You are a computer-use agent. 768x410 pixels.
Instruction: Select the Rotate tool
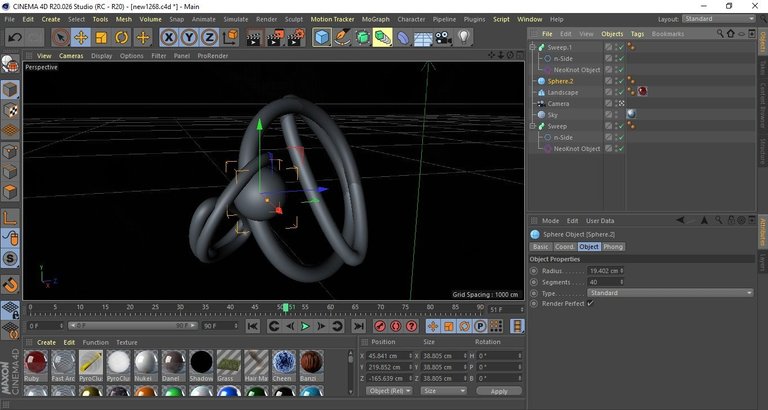point(121,38)
